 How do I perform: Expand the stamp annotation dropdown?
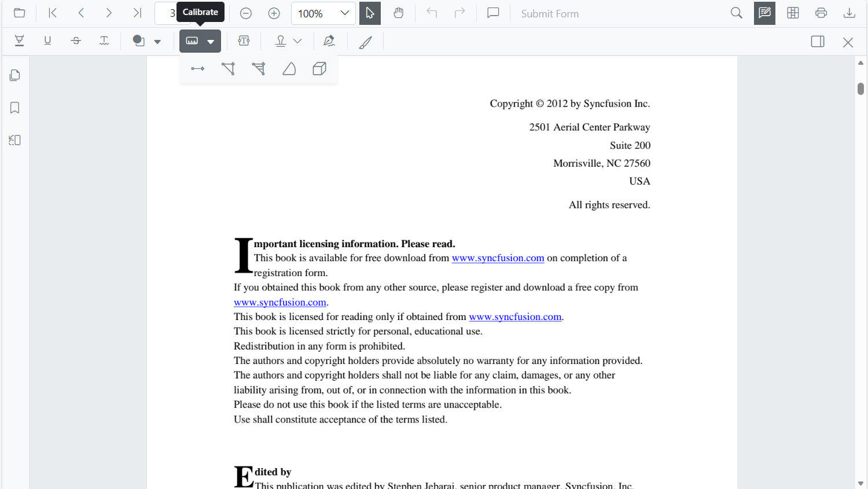click(x=297, y=41)
